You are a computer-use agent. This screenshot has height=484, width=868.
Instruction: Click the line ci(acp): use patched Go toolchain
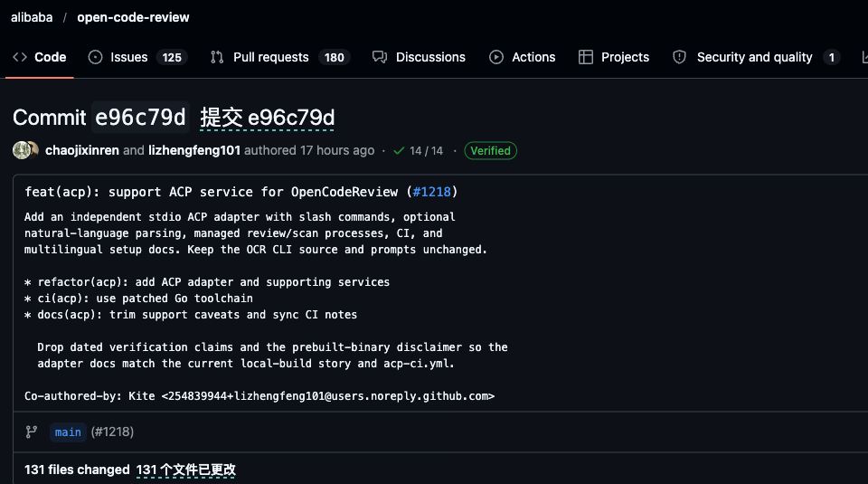(138, 299)
